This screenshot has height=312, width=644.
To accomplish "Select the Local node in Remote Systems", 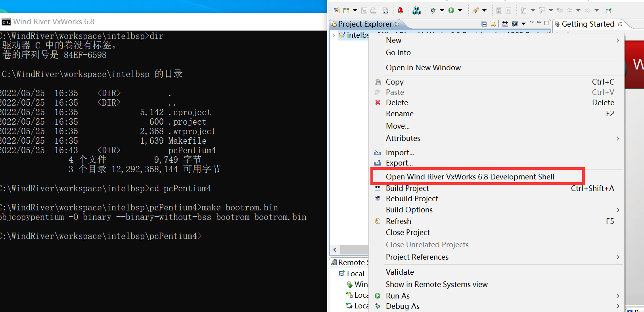I will point(355,273).
